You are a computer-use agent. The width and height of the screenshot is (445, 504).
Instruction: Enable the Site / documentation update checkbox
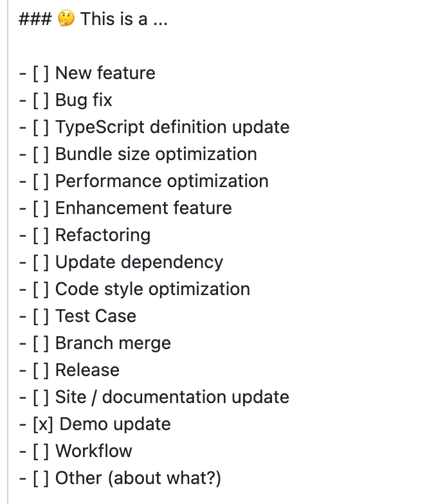click(41, 397)
